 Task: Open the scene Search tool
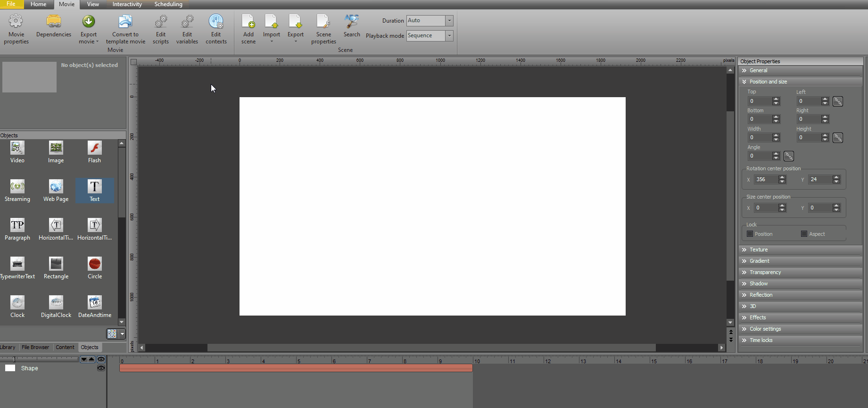point(352,26)
